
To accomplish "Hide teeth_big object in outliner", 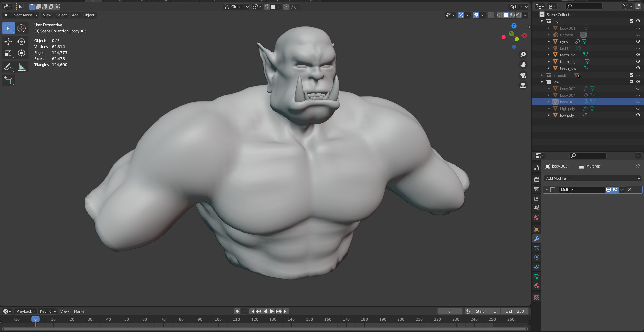I will click(x=638, y=55).
